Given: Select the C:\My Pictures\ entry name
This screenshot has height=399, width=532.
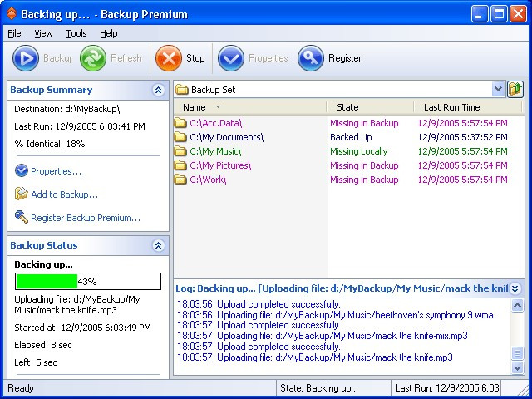Looking at the screenshot, I should [x=220, y=165].
